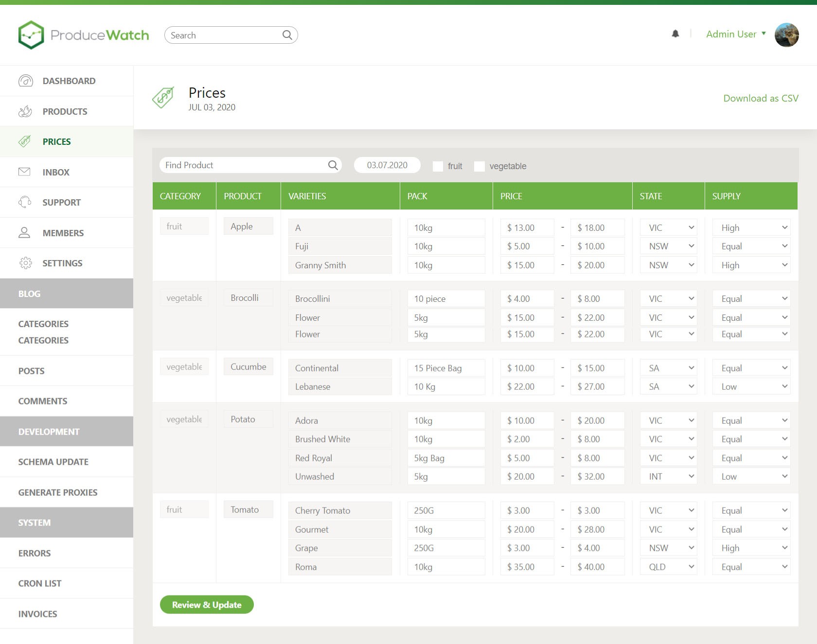This screenshot has height=644, width=817.
Task: Click the magnifier icon in top Search bar
Action: point(287,35)
